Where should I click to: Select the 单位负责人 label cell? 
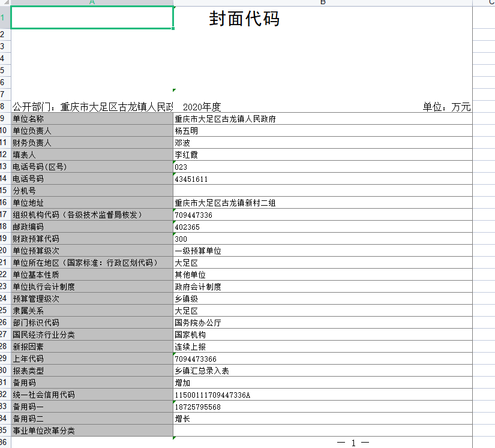pyautogui.click(x=92, y=131)
